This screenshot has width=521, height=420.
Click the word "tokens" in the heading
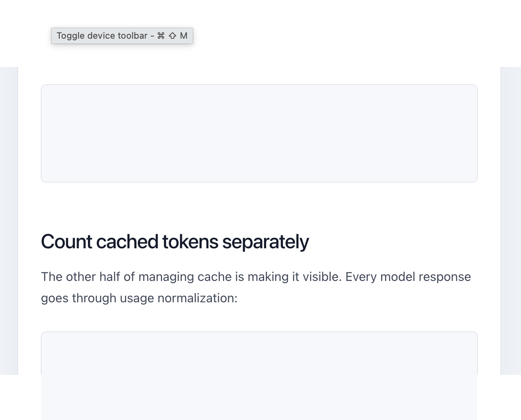coord(190,242)
